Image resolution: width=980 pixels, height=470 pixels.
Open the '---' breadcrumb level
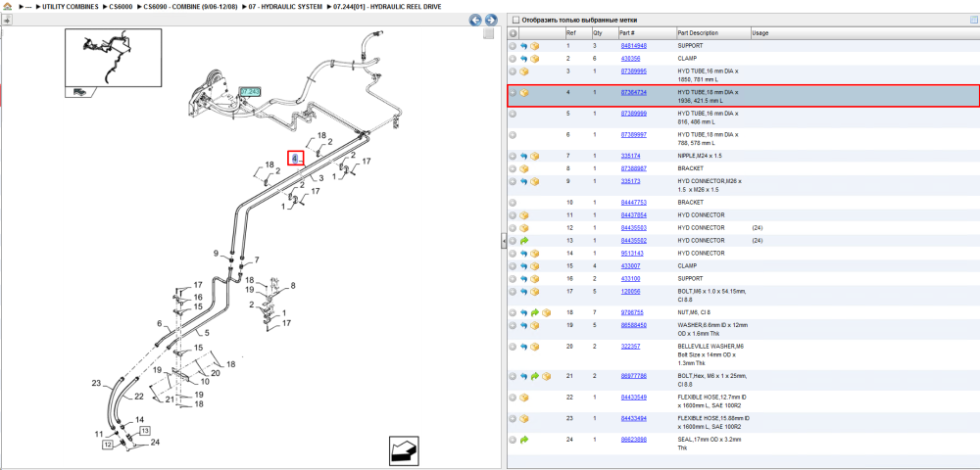(x=28, y=6)
